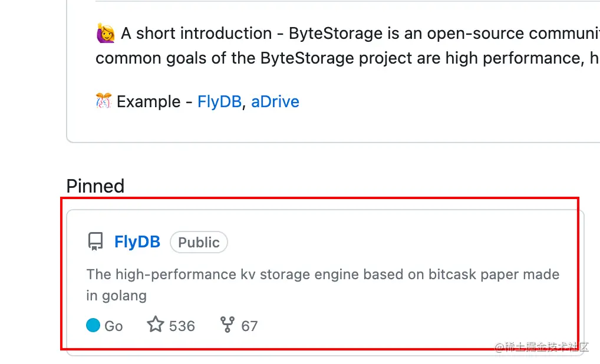Click the repository book icon beside FlyDB
The image size is (600, 364).
click(x=95, y=242)
